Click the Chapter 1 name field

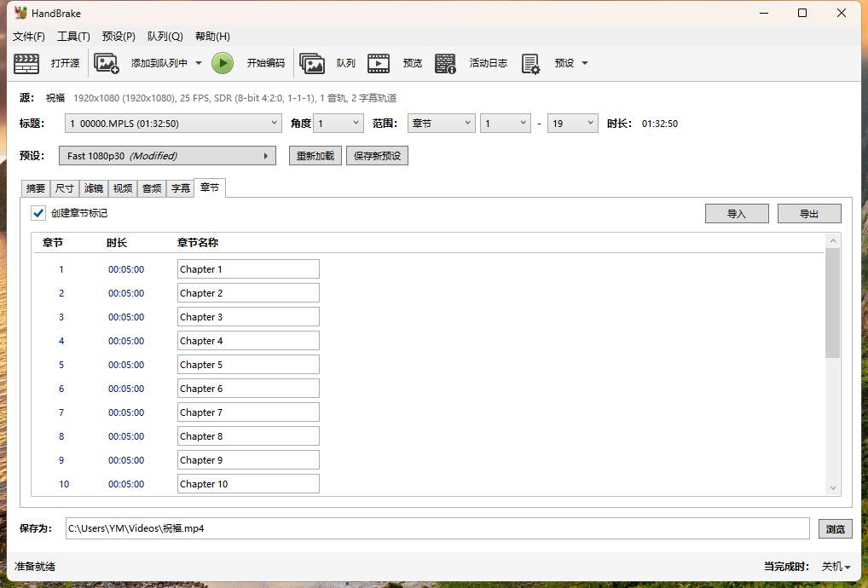point(249,269)
